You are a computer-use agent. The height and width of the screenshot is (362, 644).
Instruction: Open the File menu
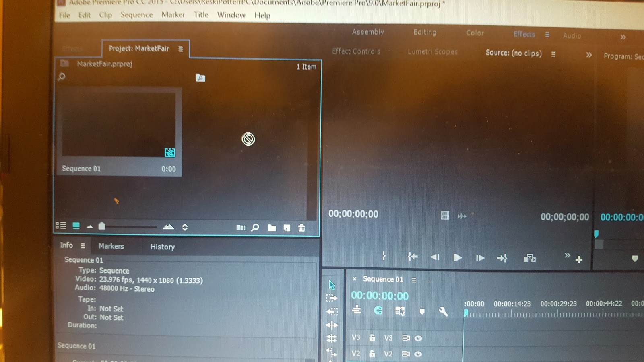64,15
